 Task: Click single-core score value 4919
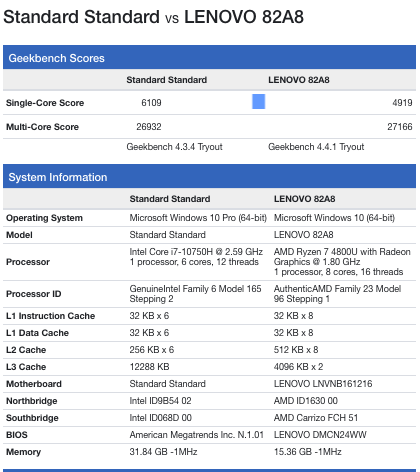(402, 102)
